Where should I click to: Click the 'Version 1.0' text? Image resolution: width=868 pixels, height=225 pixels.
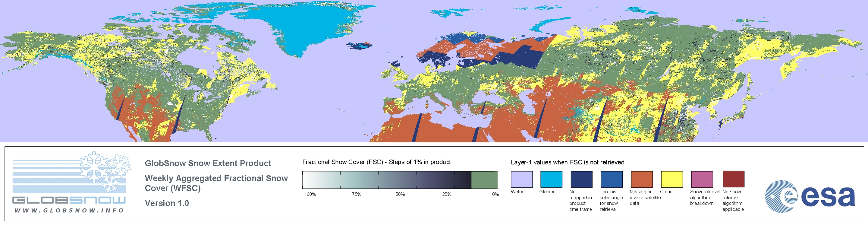(167, 203)
